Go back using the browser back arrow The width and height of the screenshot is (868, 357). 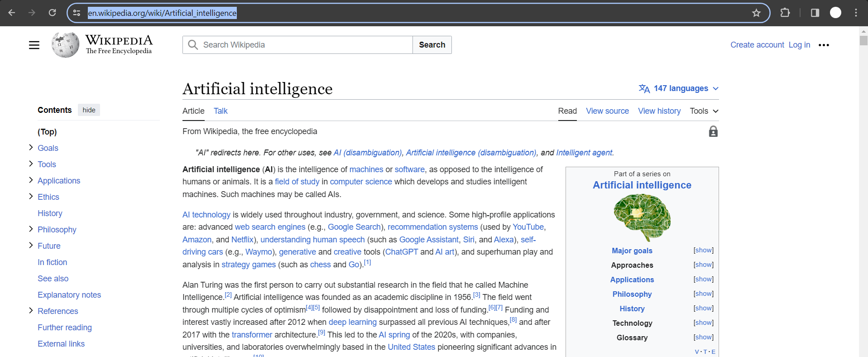tap(12, 13)
